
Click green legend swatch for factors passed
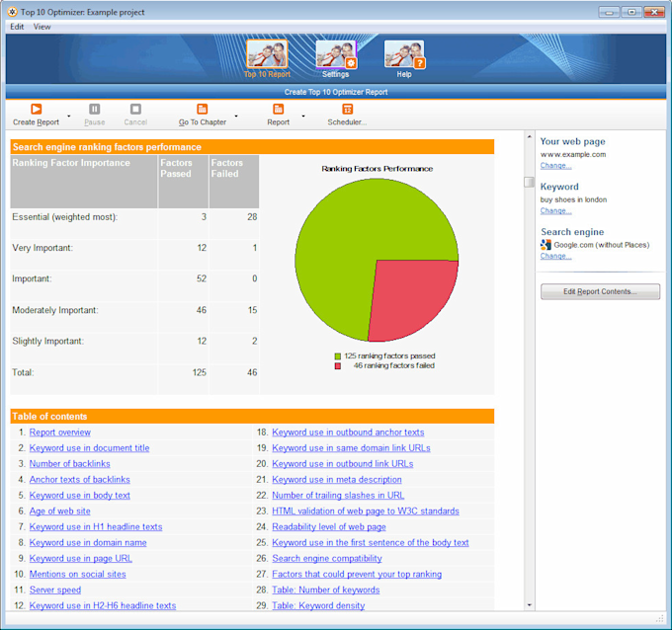338,356
